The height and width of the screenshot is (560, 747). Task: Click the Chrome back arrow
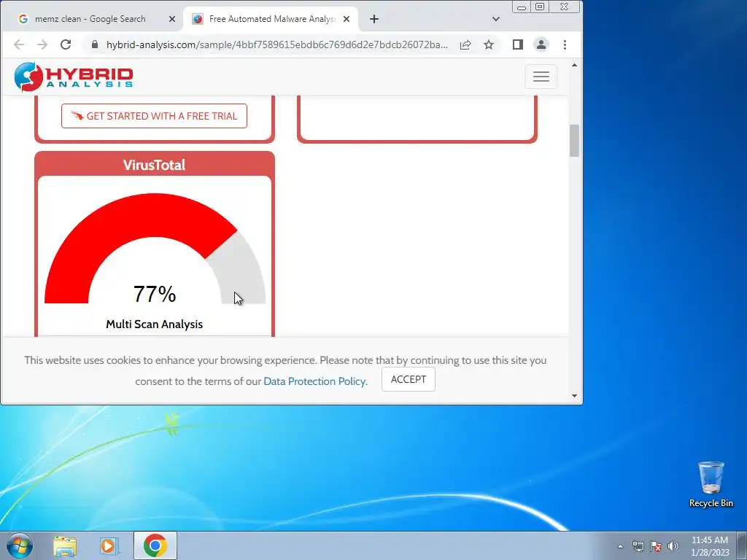[19, 44]
